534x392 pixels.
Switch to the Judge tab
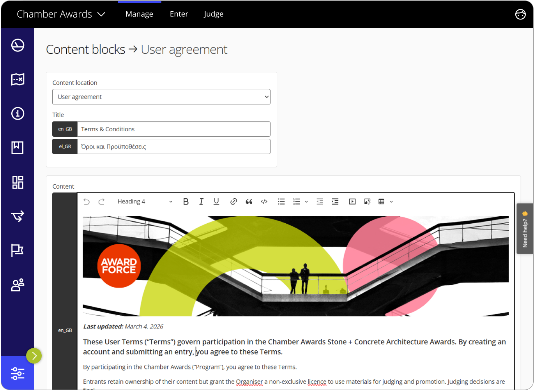coord(214,14)
